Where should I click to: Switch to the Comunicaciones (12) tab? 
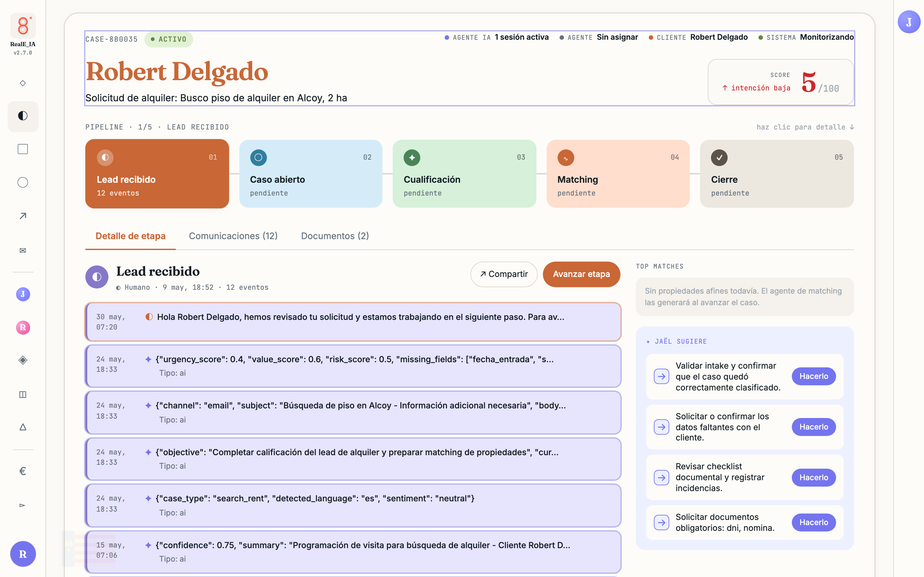(233, 236)
